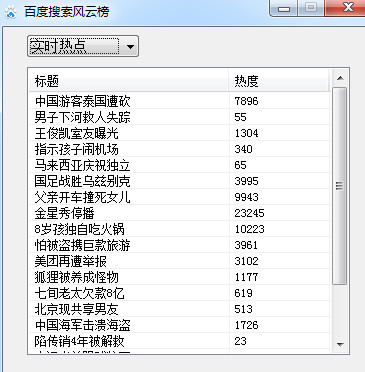
Task: Open the 实时热点 dropdown arrow
Action: [x=130, y=46]
